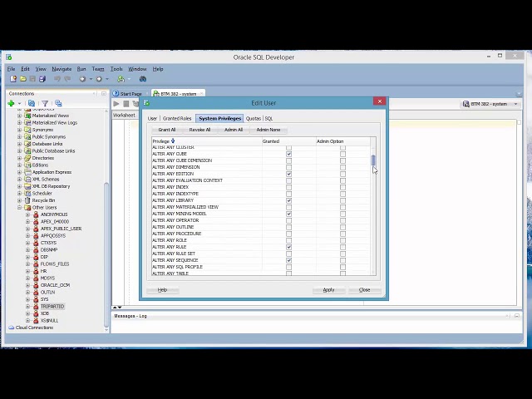Select the Start Page tab

[131, 94]
